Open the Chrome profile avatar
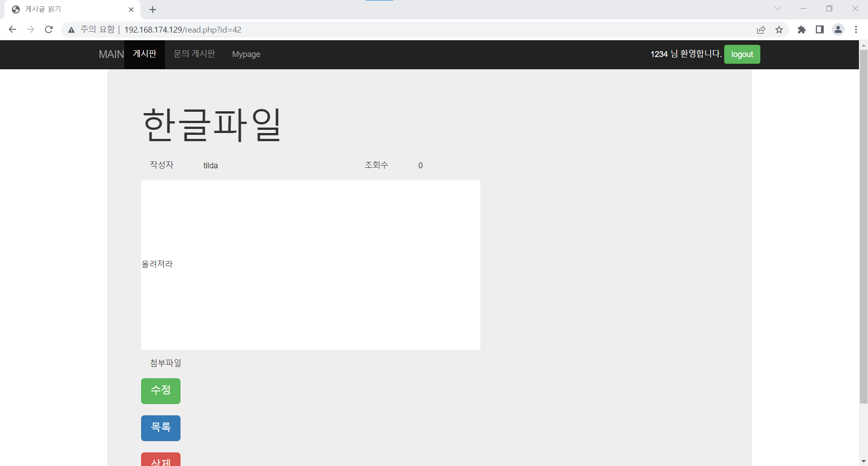 (838, 29)
